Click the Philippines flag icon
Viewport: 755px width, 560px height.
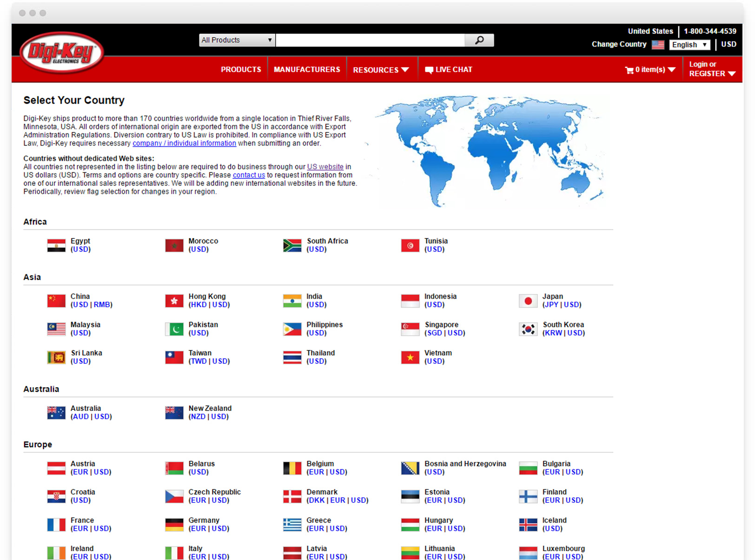click(x=292, y=329)
